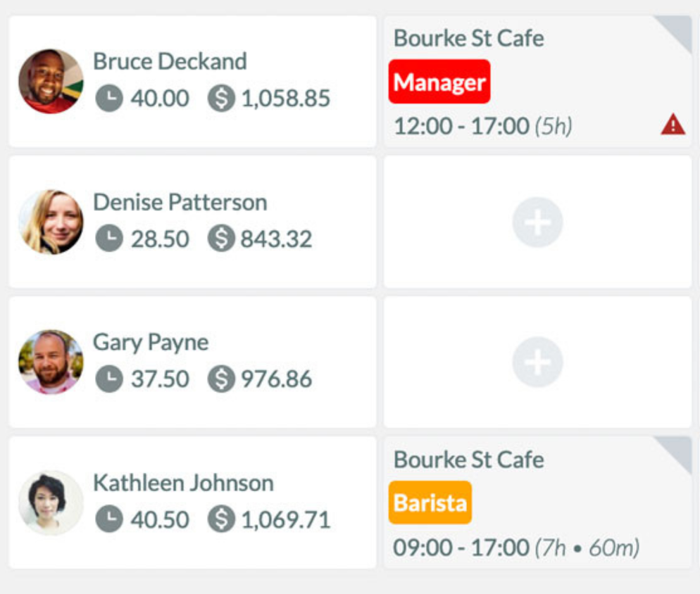Select the red Manager role tag
The height and width of the screenshot is (594, 700).
(x=439, y=82)
